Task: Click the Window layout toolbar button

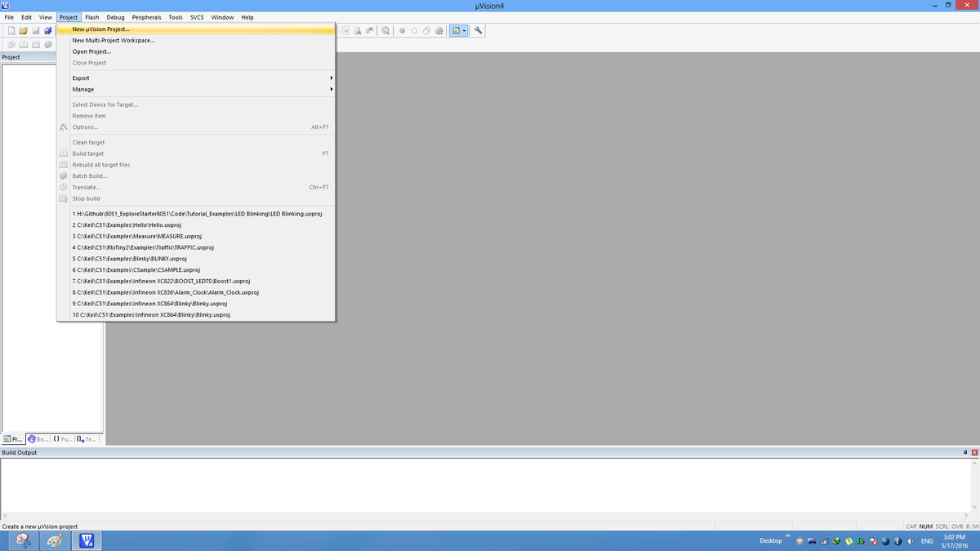Action: [456, 31]
